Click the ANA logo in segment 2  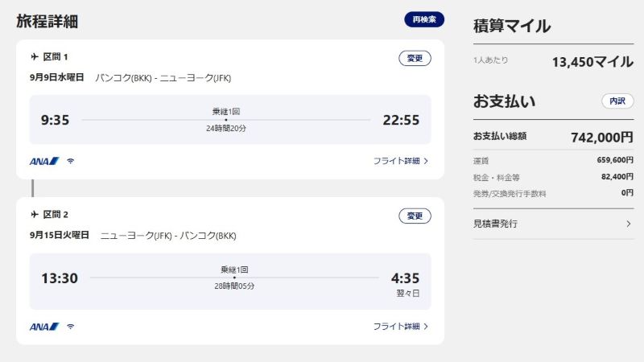click(x=44, y=327)
